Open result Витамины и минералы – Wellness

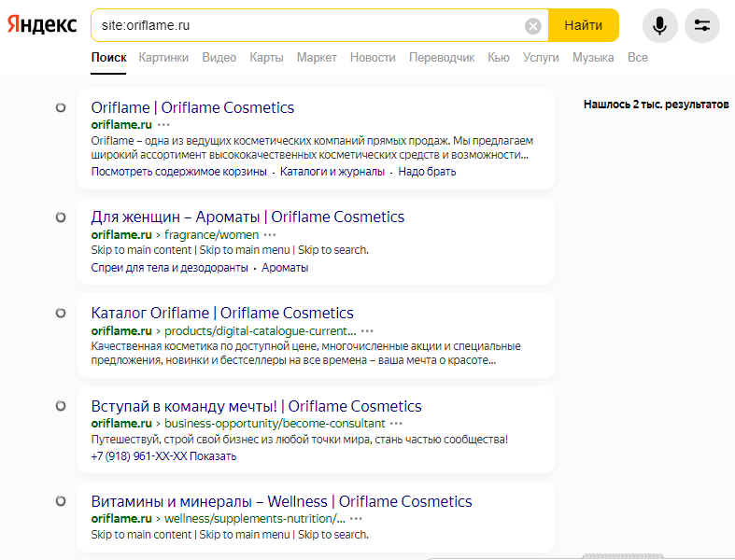click(x=281, y=501)
